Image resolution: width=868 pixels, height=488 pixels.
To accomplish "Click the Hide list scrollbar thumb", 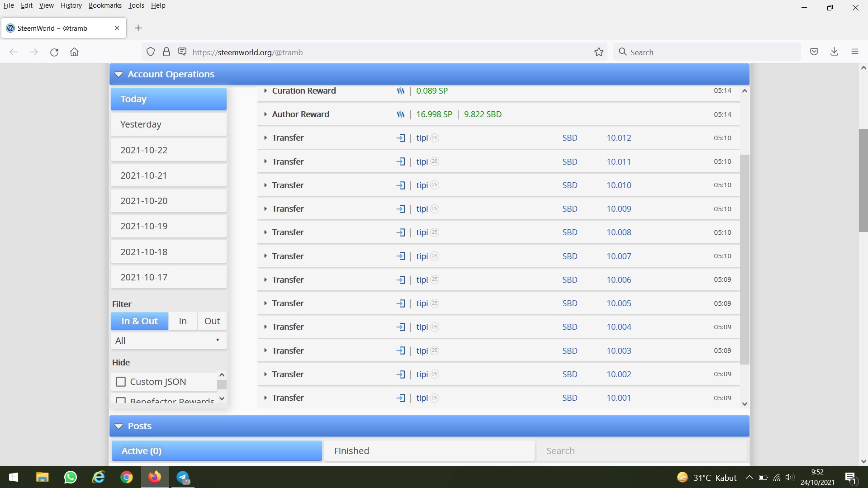I will click(222, 384).
